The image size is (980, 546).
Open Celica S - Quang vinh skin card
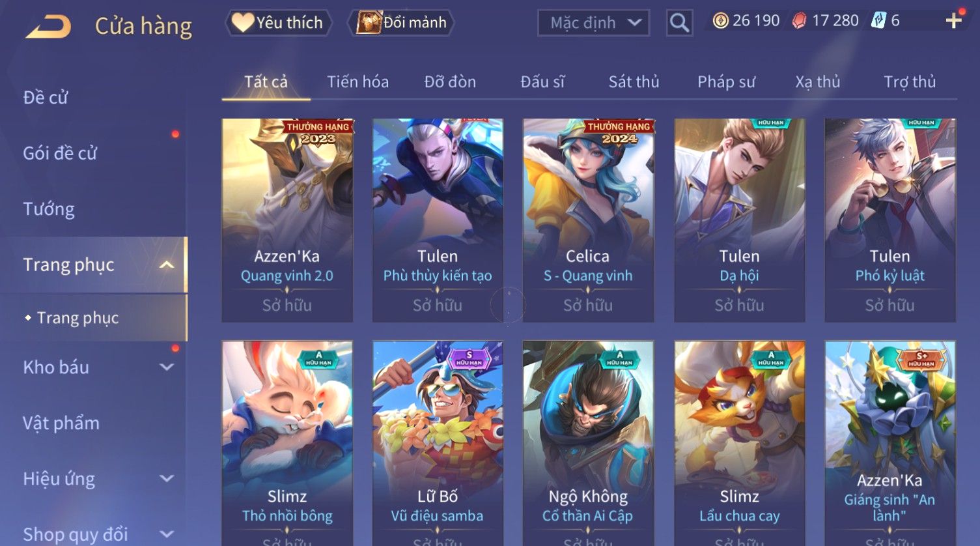click(588, 220)
